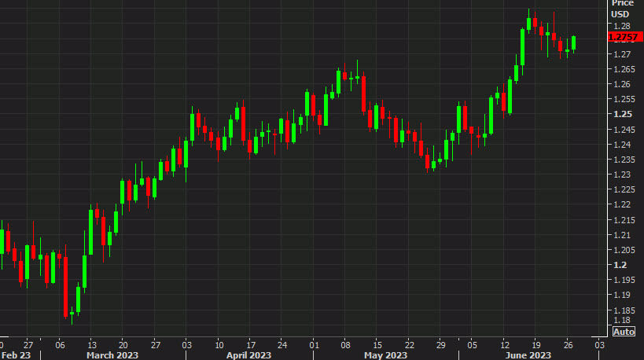This screenshot has height=360, width=644.
Task: Select the 17 date tick in April
Action: click(251, 345)
